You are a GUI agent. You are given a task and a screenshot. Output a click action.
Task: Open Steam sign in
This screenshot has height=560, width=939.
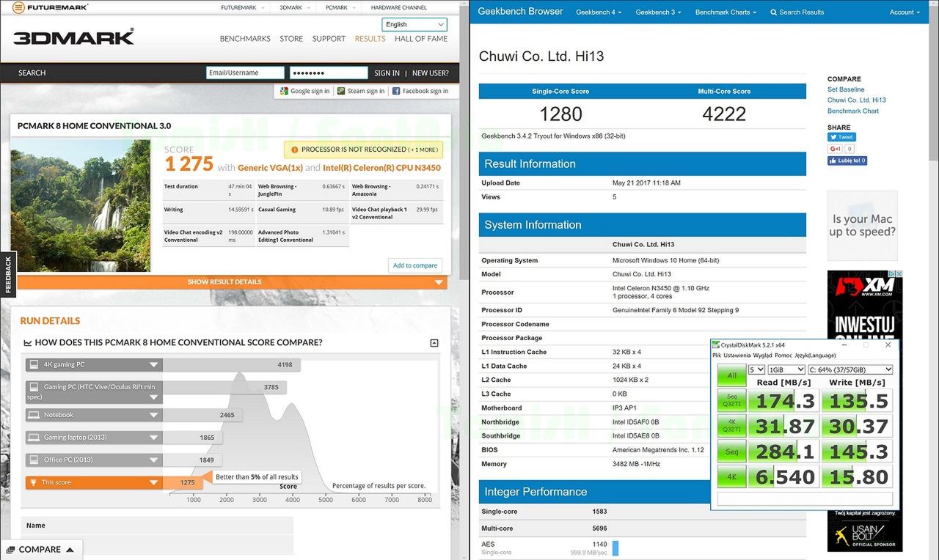tap(361, 91)
